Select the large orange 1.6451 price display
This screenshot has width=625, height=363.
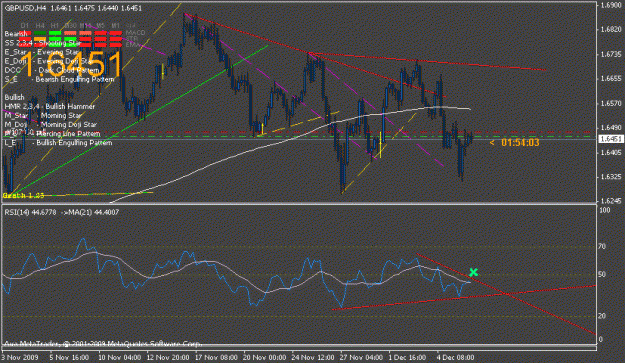tap(71, 65)
